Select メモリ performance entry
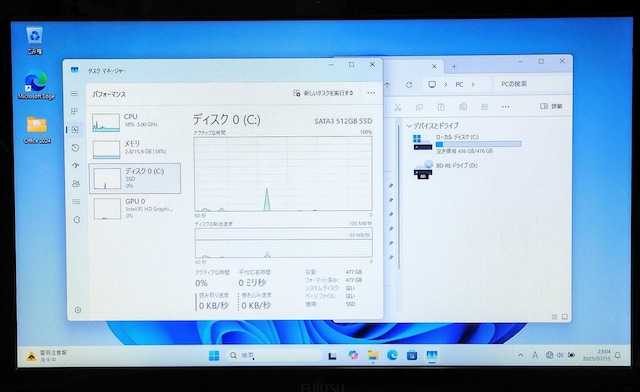Viewport: 640px width, 392px height. [135, 149]
